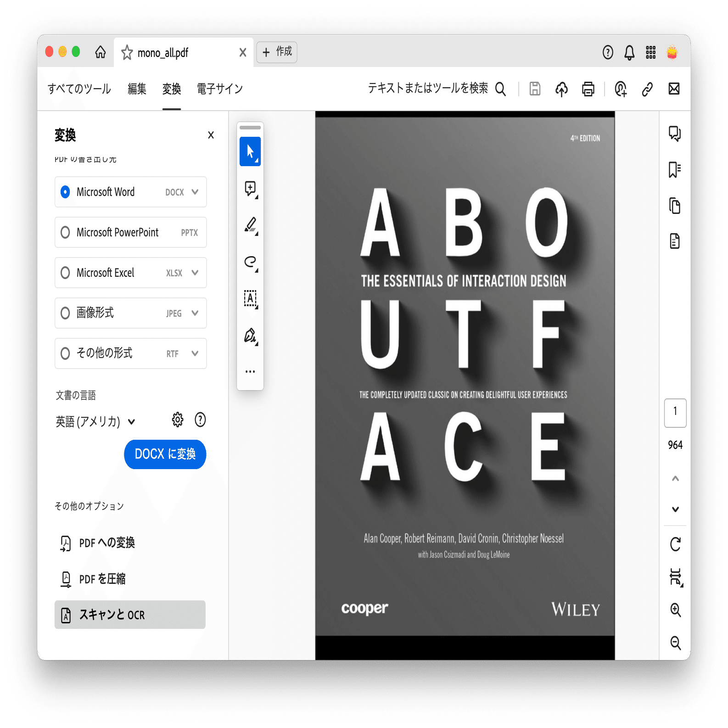This screenshot has height=728, width=728.
Task: Print the document
Action: (588, 89)
